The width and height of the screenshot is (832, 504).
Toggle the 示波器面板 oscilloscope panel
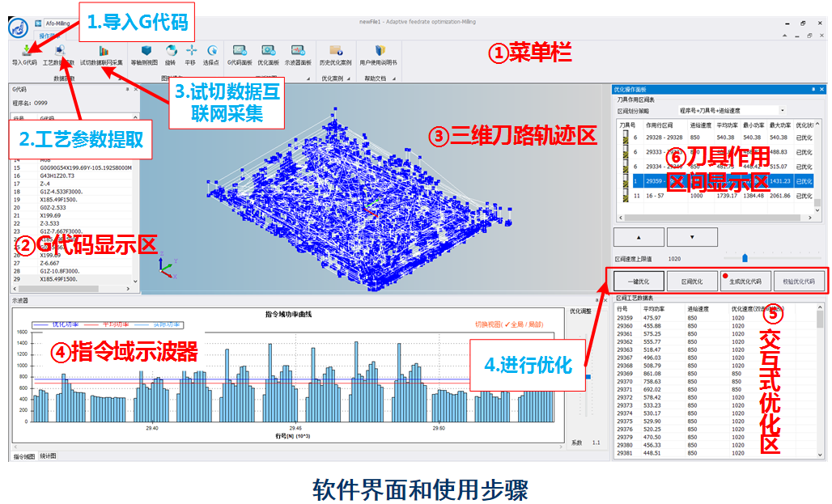298,53
